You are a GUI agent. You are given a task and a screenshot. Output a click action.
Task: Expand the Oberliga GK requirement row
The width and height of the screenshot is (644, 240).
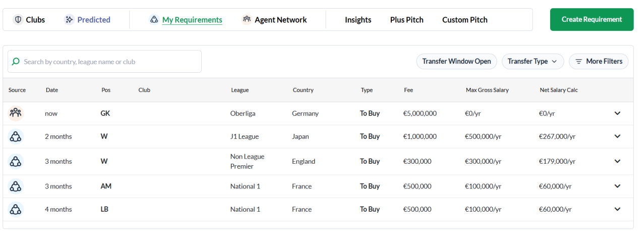point(617,113)
